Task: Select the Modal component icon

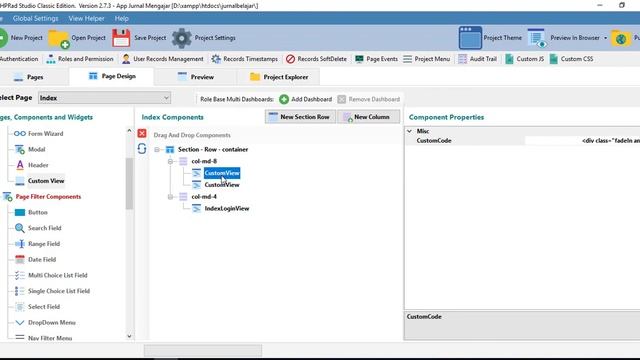Action: pyautogui.click(x=20, y=149)
